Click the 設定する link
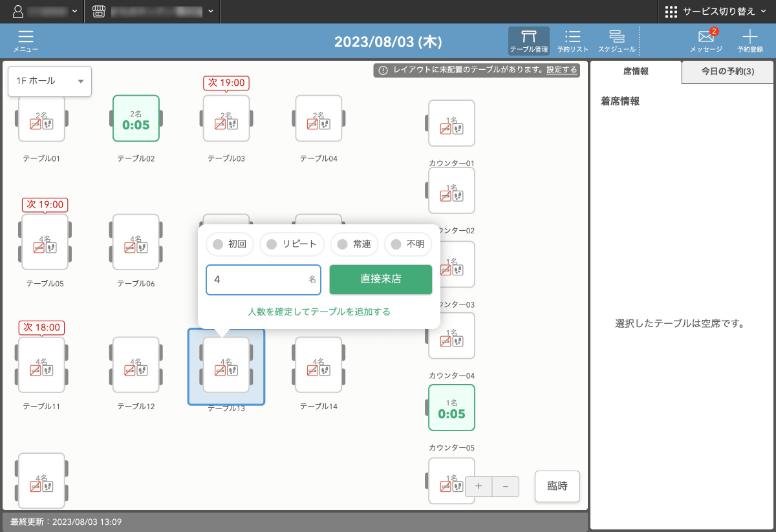 coord(562,70)
